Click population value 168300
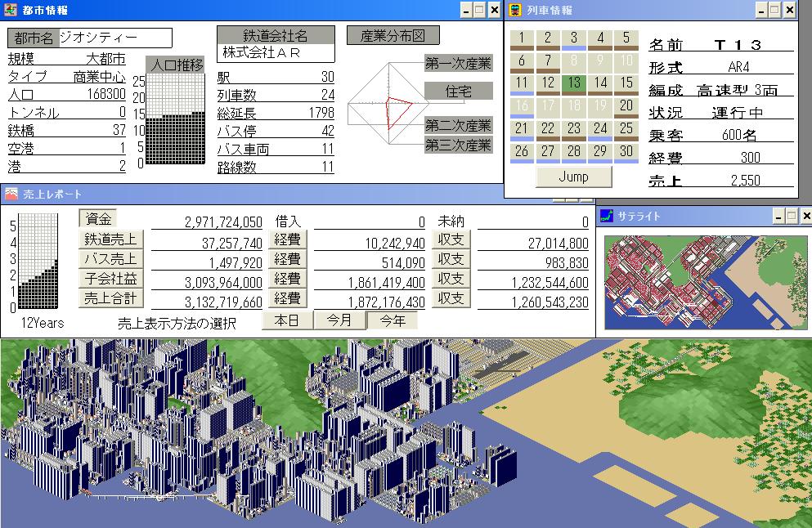Screen dimensions: 812x528 [x=106, y=94]
